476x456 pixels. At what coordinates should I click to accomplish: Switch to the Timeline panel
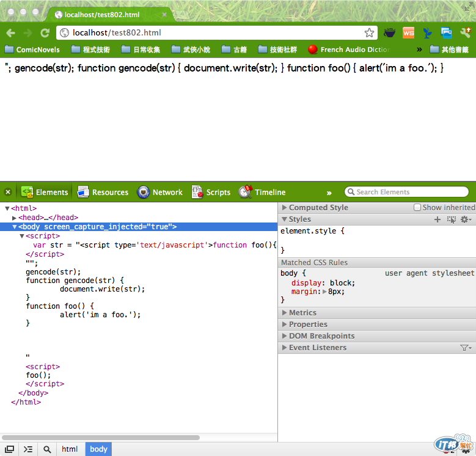[262, 192]
